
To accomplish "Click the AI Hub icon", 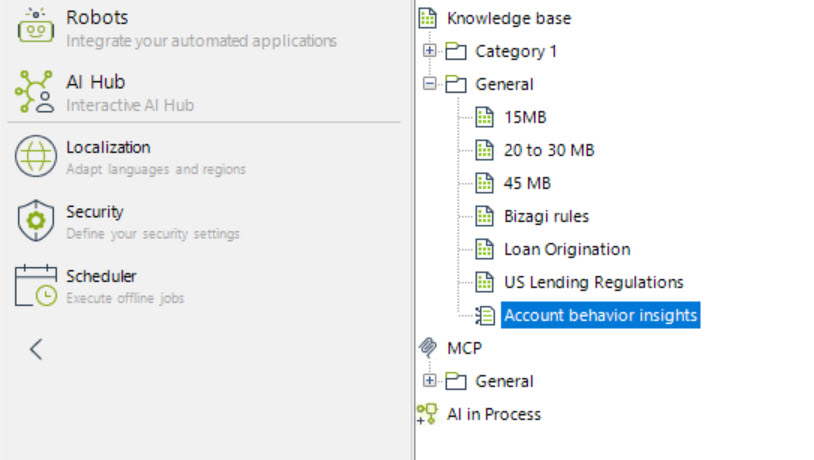I will 36,92.
